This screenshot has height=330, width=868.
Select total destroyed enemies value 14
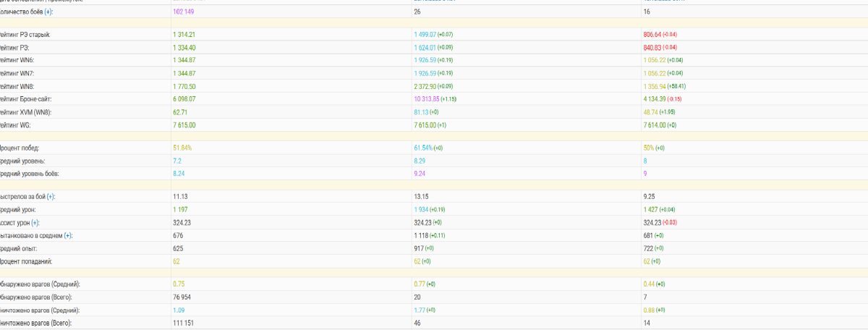coord(647,323)
